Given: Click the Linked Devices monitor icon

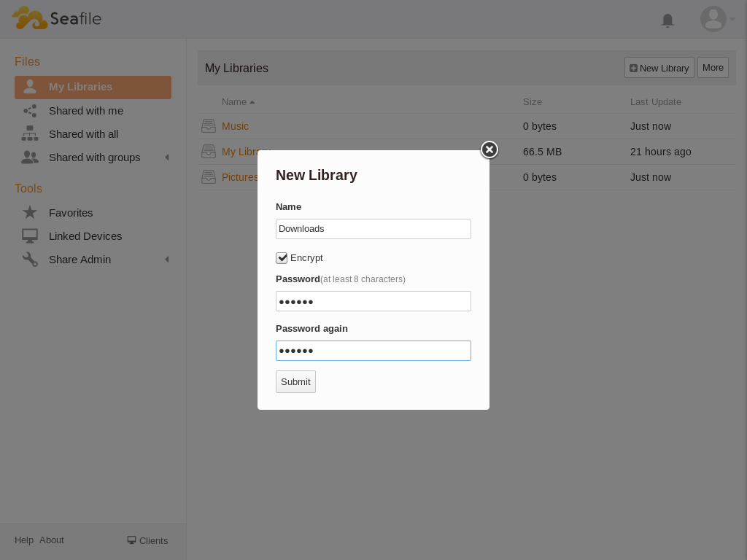Looking at the screenshot, I should 30,236.
